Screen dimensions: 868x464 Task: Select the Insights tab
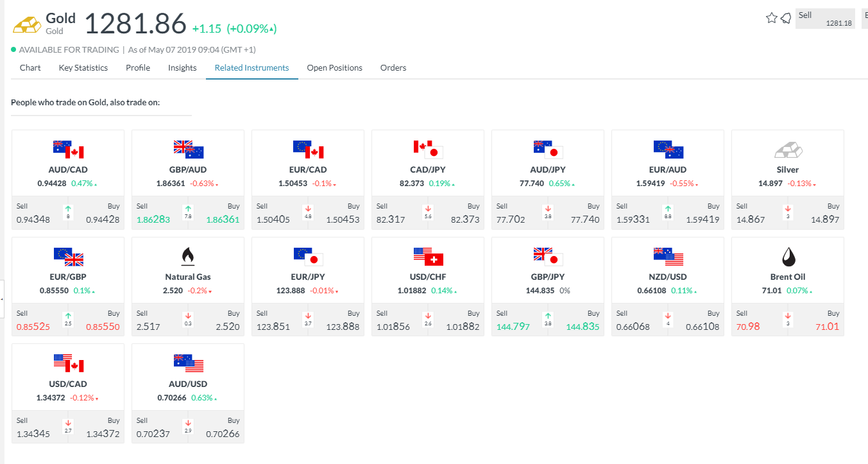coord(182,68)
